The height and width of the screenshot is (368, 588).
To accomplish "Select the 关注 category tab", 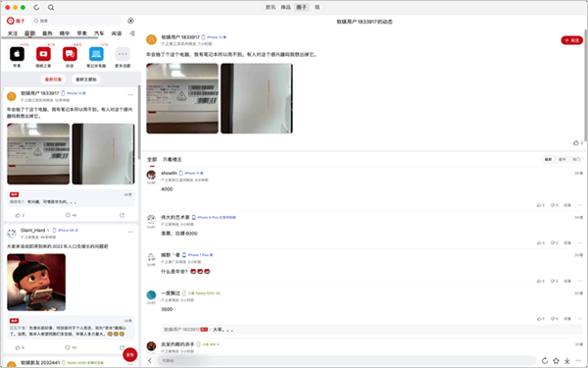I will point(13,33).
